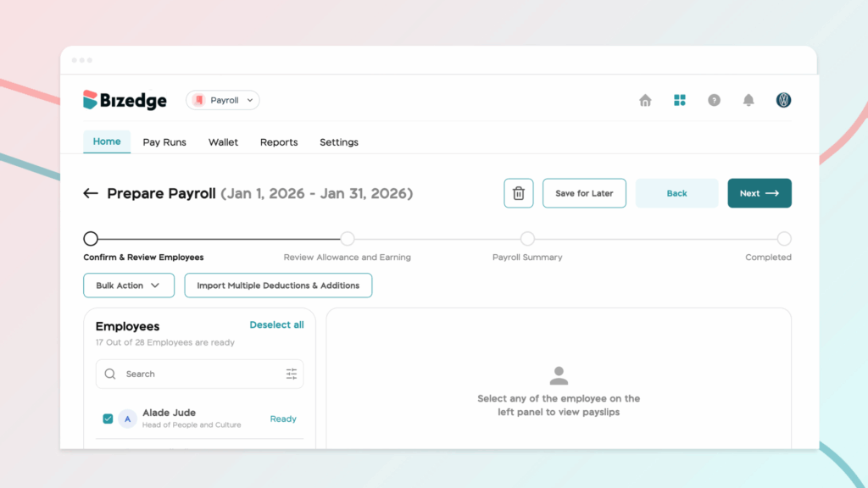Uncheck Alade Jude's checkbox
Image resolution: width=868 pixels, height=488 pixels.
[108, 419]
